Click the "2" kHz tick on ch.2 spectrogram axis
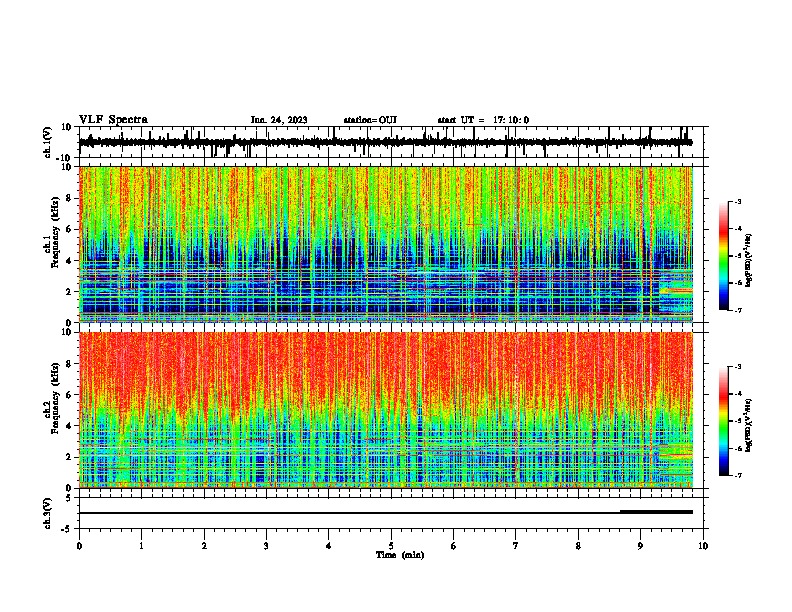This screenshot has width=792, height=612. click(69, 457)
